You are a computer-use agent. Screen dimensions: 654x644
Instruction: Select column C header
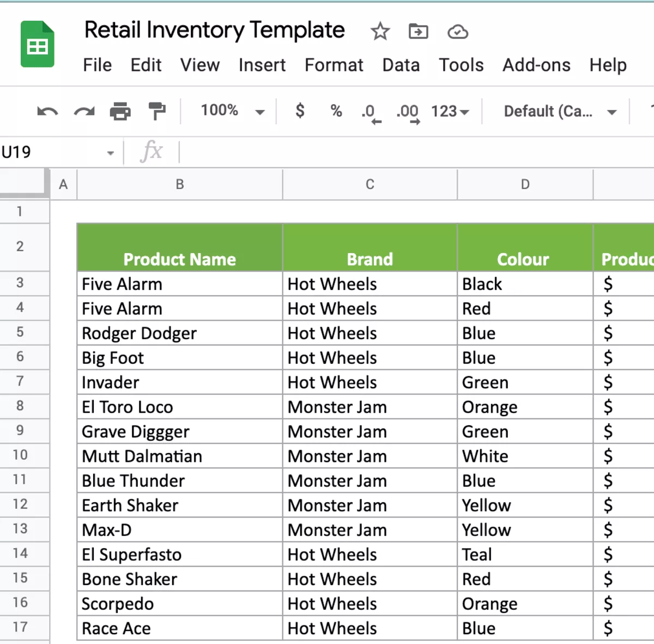pos(370,184)
